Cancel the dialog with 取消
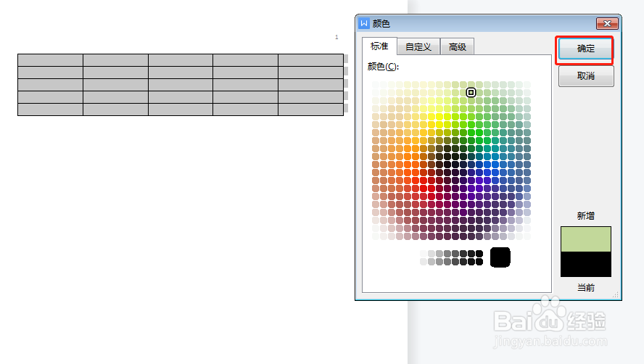Image resolution: width=644 pixels, height=364 pixels. point(586,76)
